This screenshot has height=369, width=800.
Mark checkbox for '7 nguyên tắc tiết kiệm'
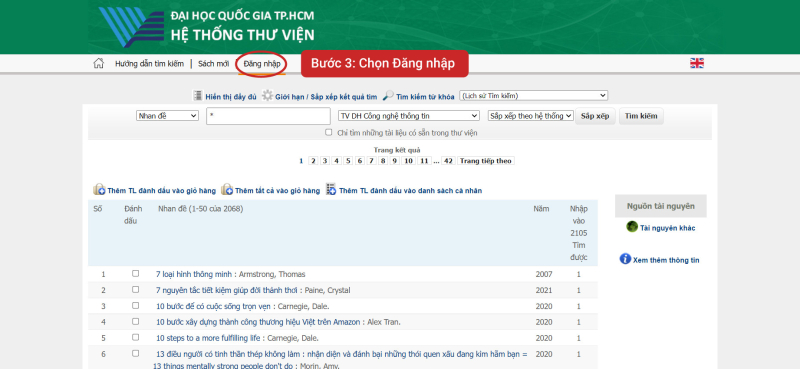(x=135, y=289)
